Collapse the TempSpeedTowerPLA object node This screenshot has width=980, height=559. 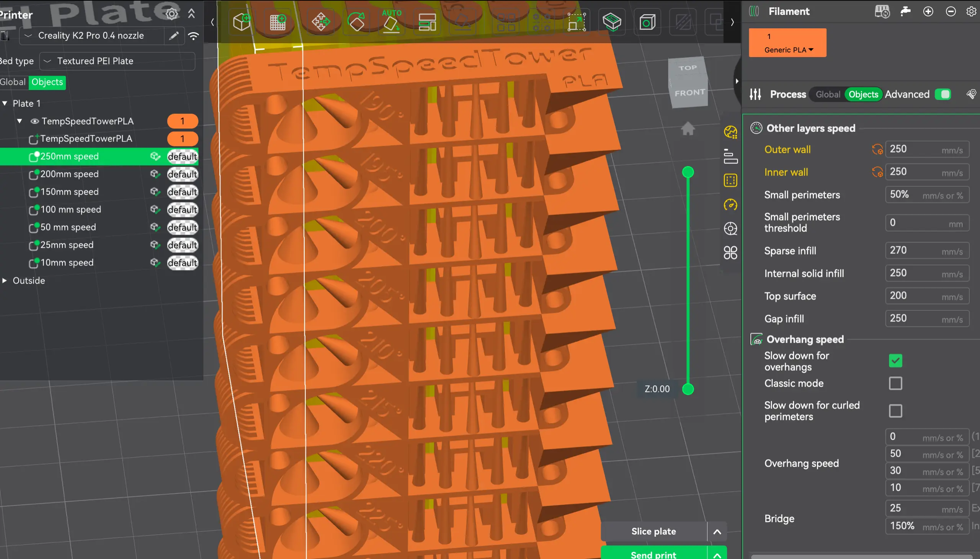(x=19, y=121)
